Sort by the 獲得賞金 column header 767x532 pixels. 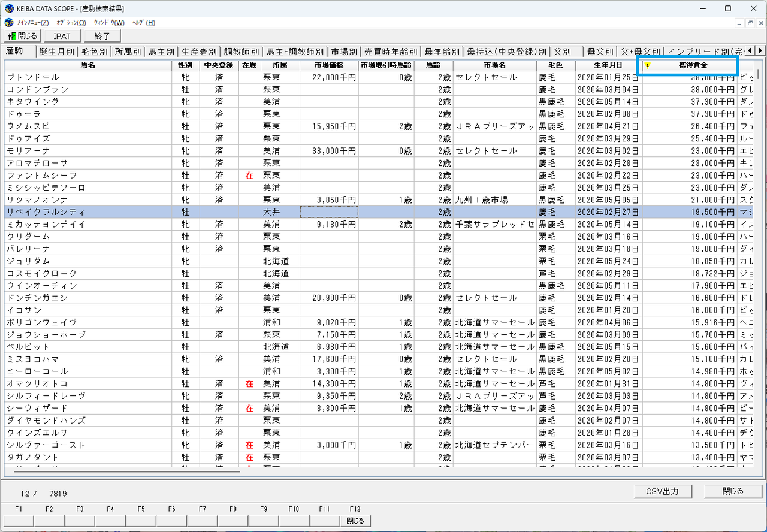pyautogui.click(x=690, y=65)
